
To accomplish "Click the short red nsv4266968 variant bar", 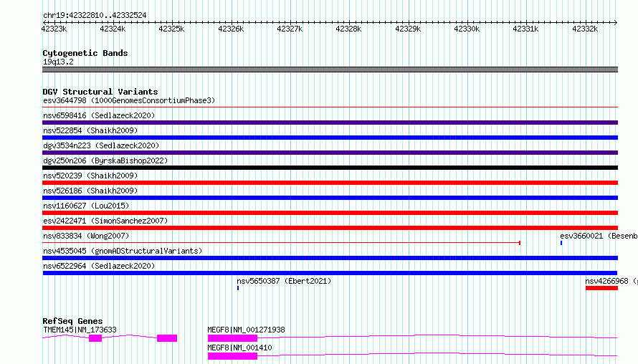I will (x=601, y=288).
